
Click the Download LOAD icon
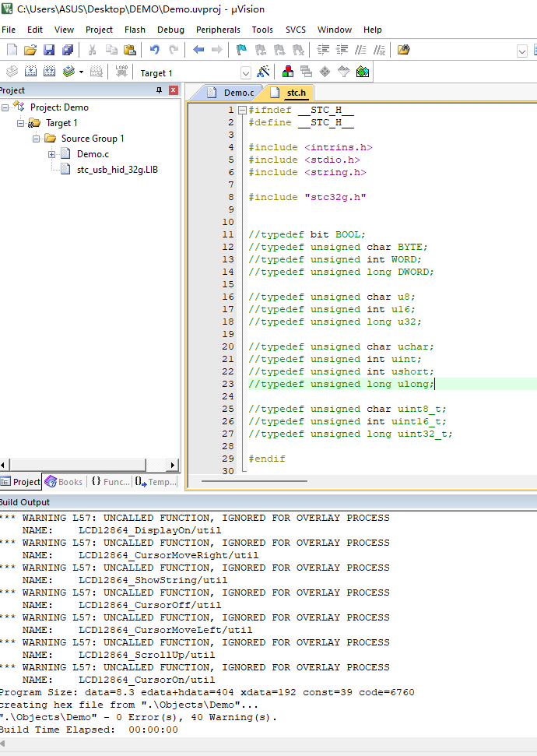click(121, 72)
